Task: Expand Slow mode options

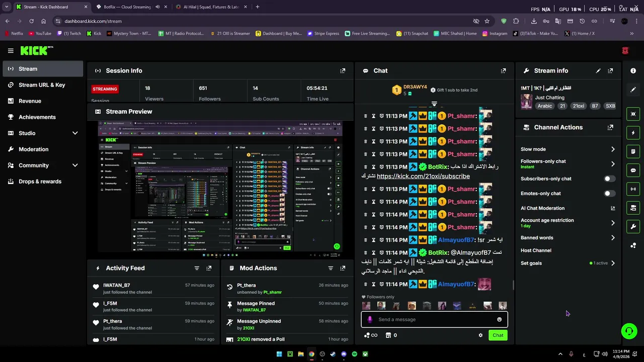Action: (613, 149)
